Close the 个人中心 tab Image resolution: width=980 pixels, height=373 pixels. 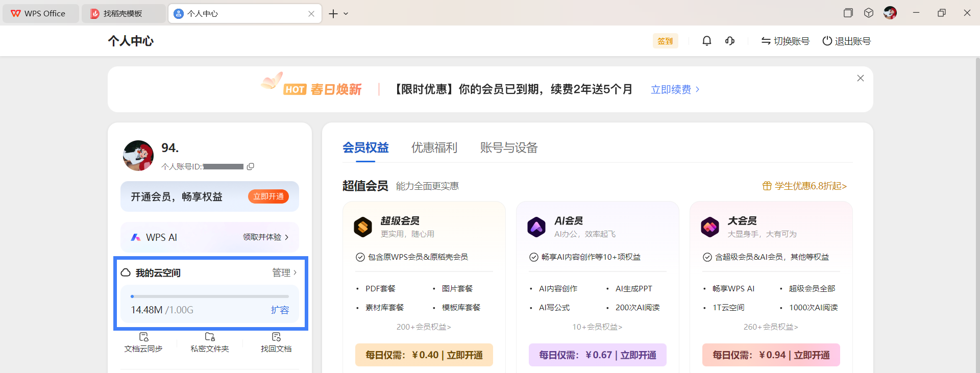(311, 14)
